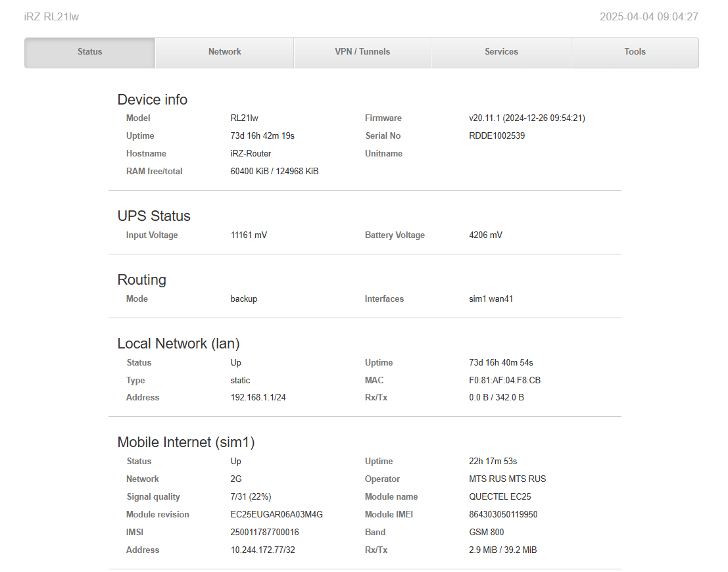Select the Tools tab
The image size is (728, 572).
click(x=635, y=52)
